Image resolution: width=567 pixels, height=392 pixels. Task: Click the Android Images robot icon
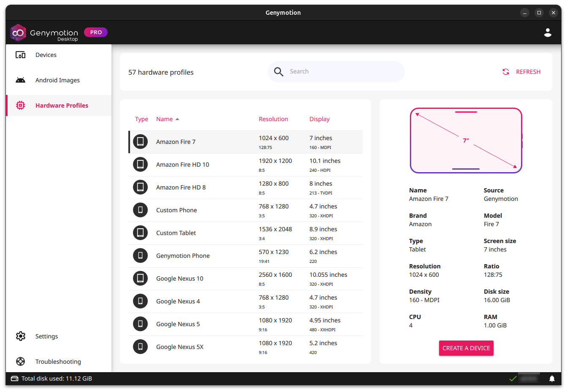pyautogui.click(x=21, y=80)
